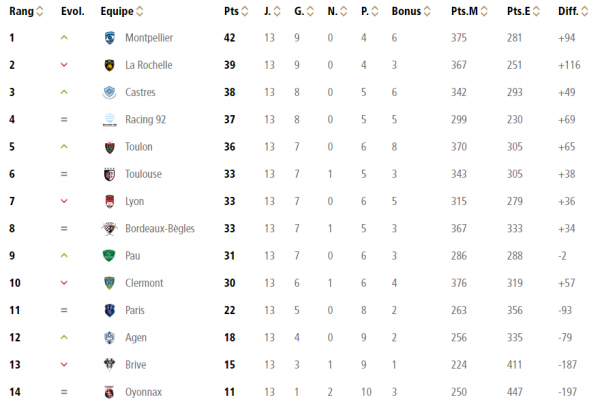Image resolution: width=600 pixels, height=404 pixels.
Task: Open the Racing 92 team link
Action: point(145,120)
